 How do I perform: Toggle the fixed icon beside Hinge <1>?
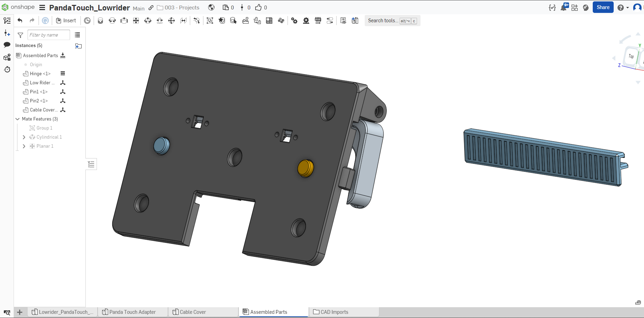click(x=63, y=73)
